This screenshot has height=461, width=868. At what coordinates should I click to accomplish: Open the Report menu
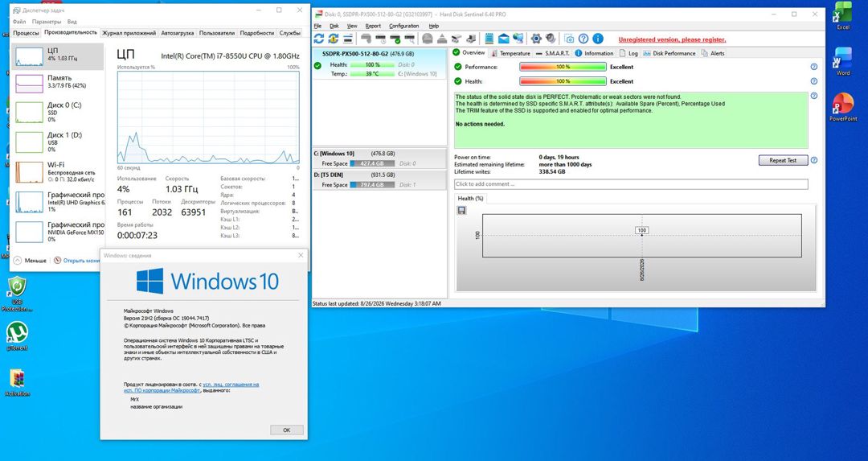tap(373, 26)
